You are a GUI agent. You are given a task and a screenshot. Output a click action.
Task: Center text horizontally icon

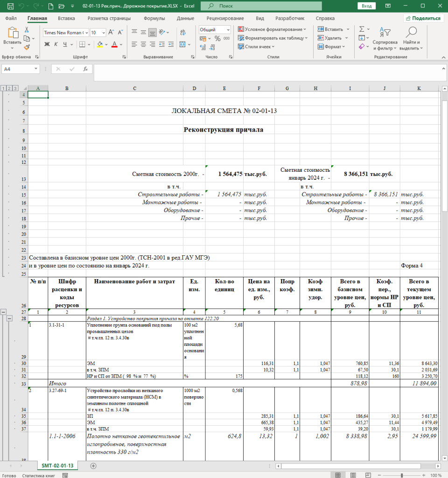[x=143, y=44]
